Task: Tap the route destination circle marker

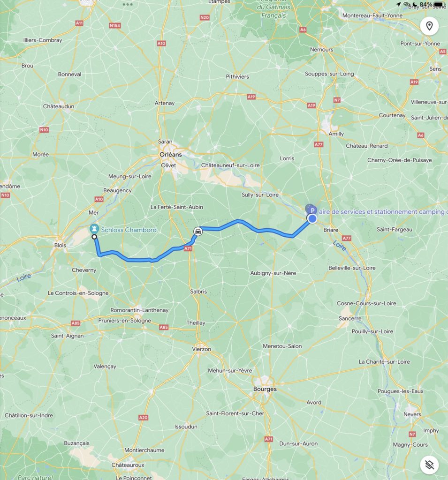Action: 94,237
